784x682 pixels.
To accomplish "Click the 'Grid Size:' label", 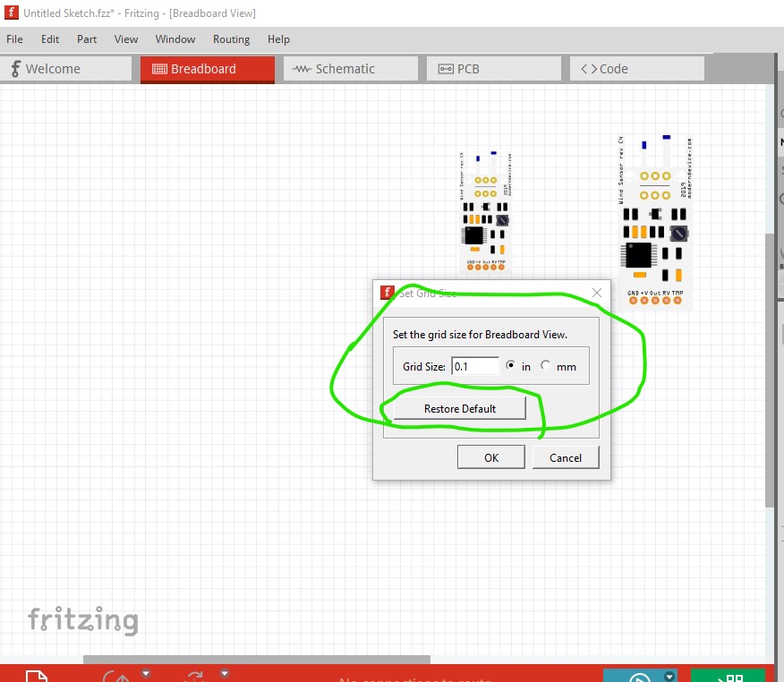I will [x=424, y=366].
